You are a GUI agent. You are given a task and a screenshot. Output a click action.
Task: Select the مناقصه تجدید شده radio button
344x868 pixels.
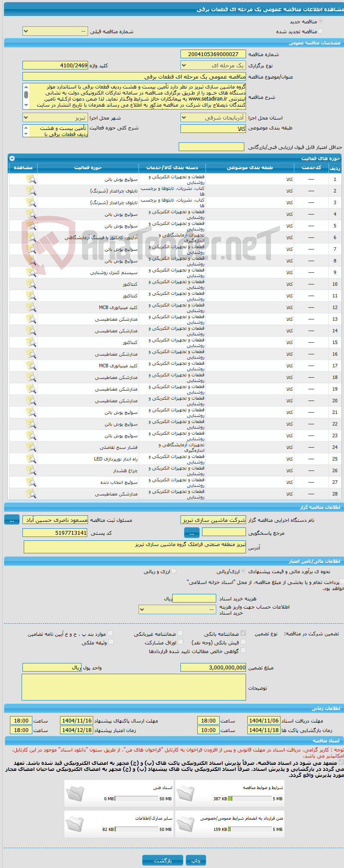point(320,31)
